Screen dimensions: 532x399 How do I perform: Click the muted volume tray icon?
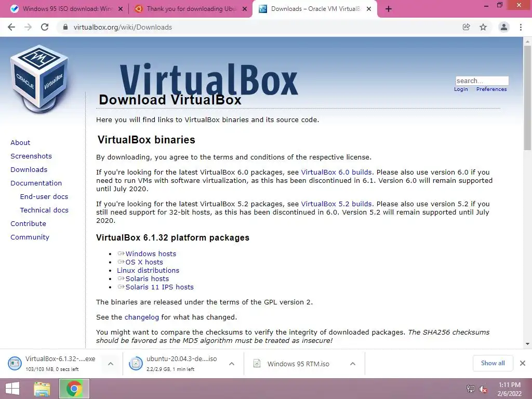pyautogui.click(x=483, y=389)
